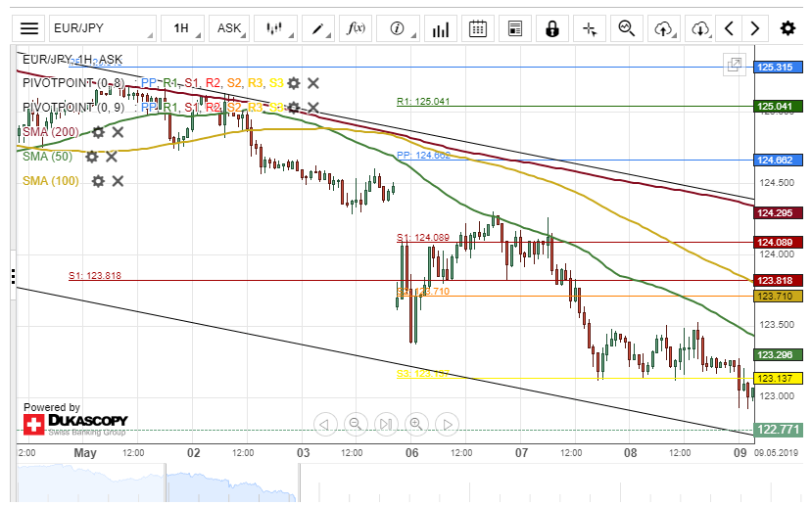Click the 09.05.2019 date label
Screen dimensions: 812x506
[776, 453]
